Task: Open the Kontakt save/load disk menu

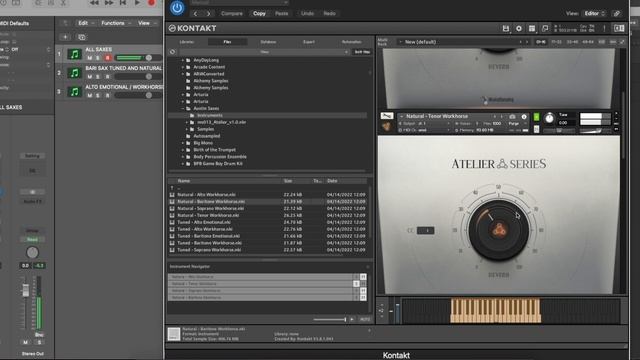Action: pyautogui.click(x=506, y=28)
